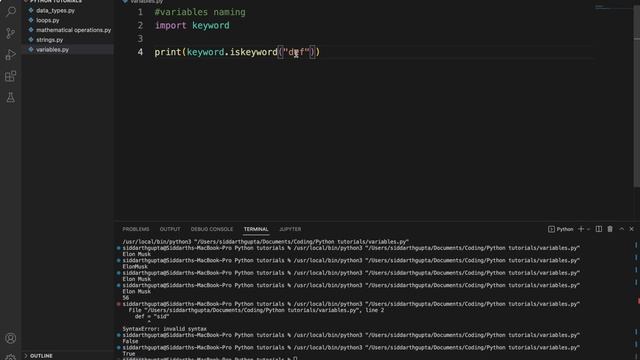
Task: Click the Python file icon beside strings.py
Action: 31,40
